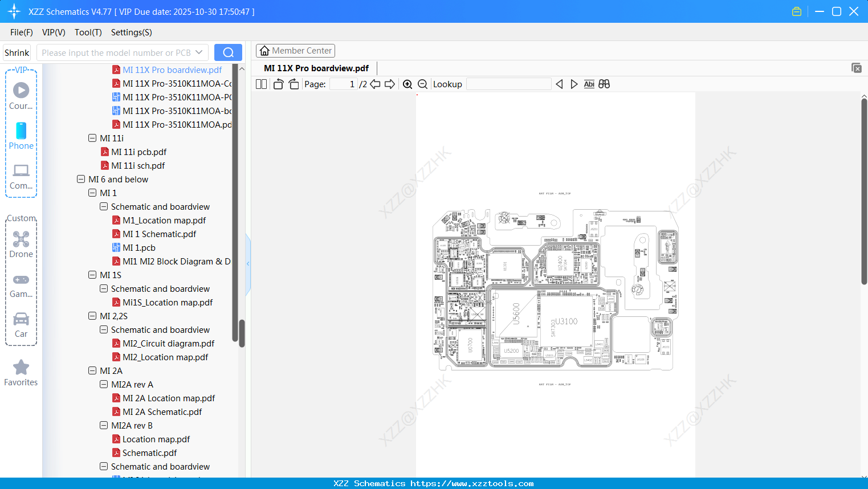Open MI 11X Pro boardview.pdf in tree
Screen dimensions: 868x489
point(172,70)
